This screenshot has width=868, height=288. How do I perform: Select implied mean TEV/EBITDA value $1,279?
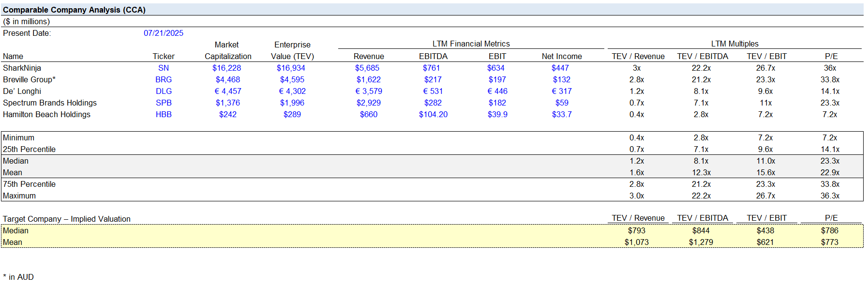point(701,242)
